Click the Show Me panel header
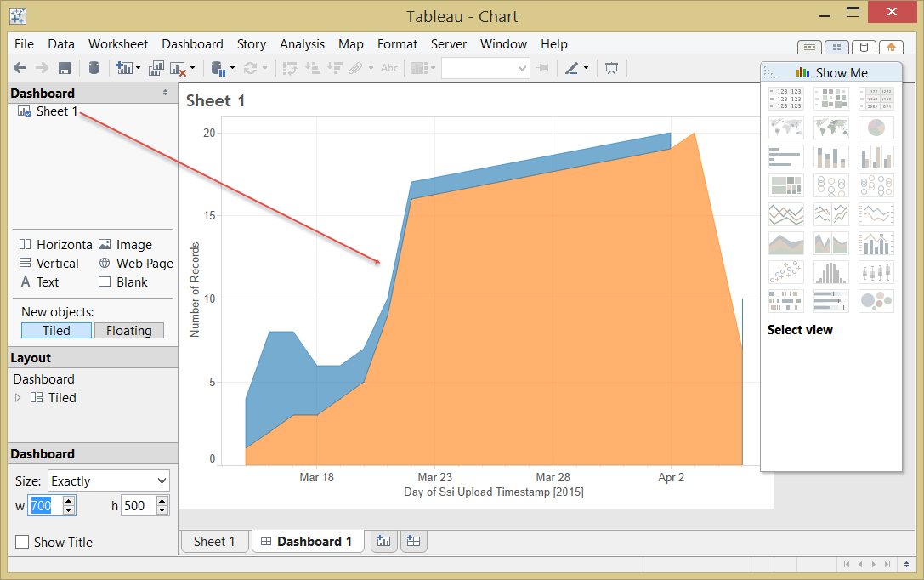The width and height of the screenshot is (924, 580). pos(831,72)
